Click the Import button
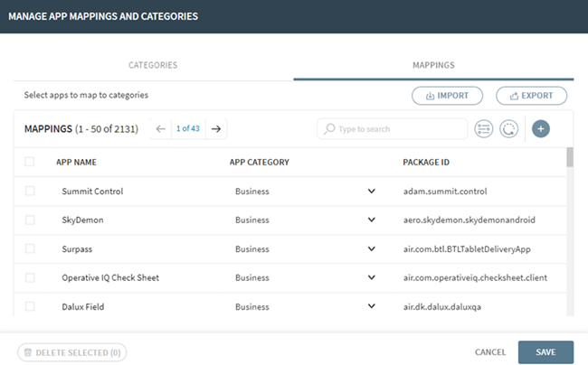 (447, 96)
